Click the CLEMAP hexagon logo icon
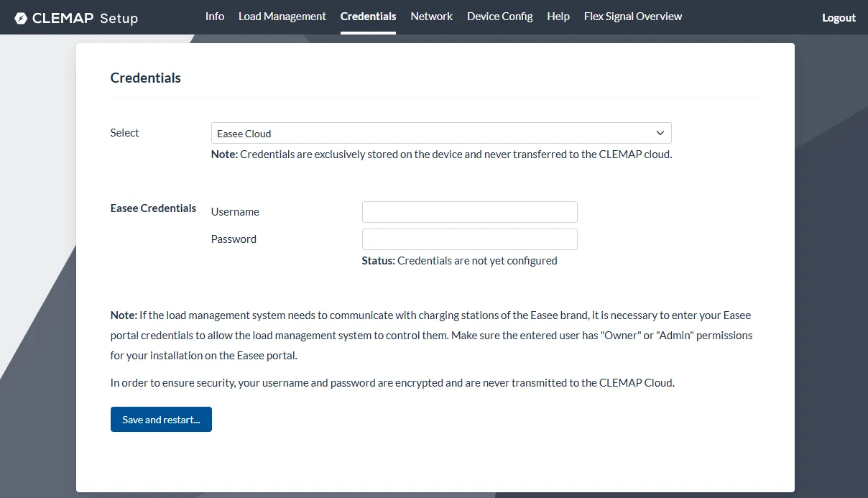 click(20, 18)
